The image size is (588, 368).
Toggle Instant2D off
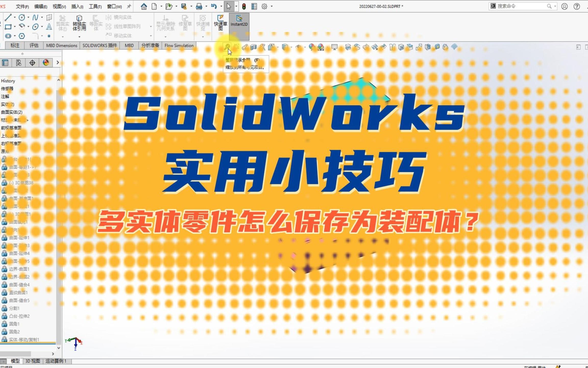click(x=239, y=26)
